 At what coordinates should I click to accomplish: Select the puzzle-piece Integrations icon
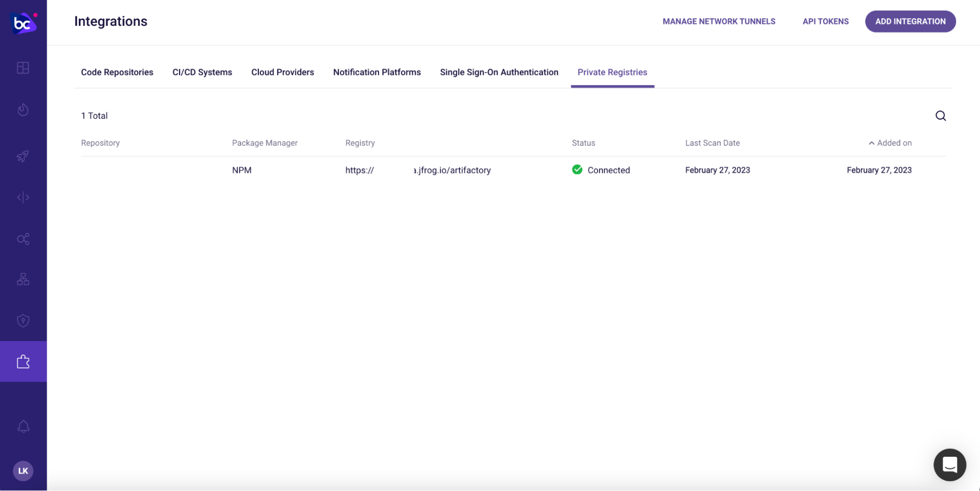23,362
